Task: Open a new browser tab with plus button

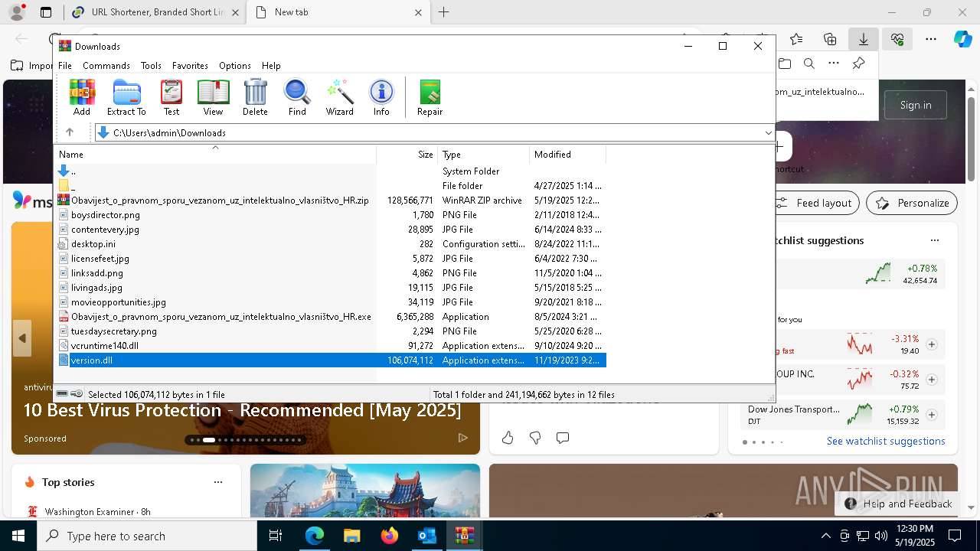Action: pyautogui.click(x=444, y=12)
